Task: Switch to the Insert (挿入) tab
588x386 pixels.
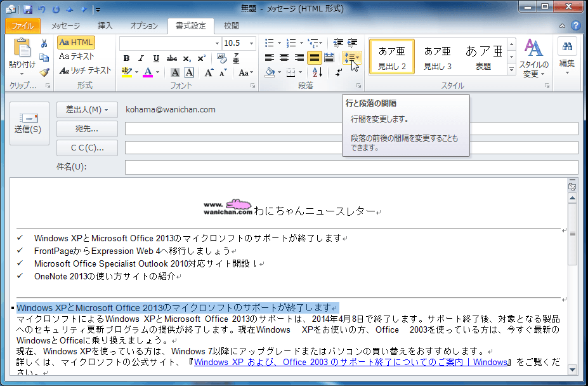Action: (105, 25)
